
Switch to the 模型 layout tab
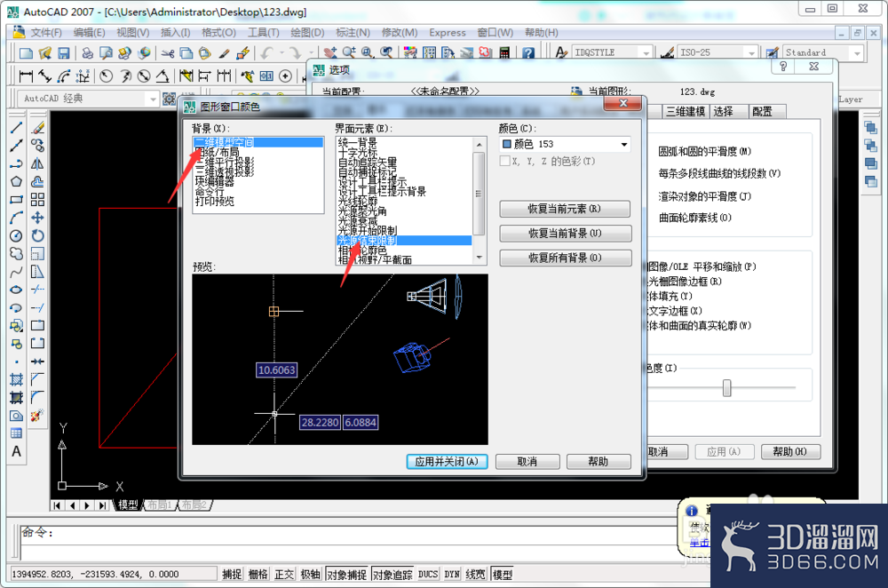pos(128,505)
